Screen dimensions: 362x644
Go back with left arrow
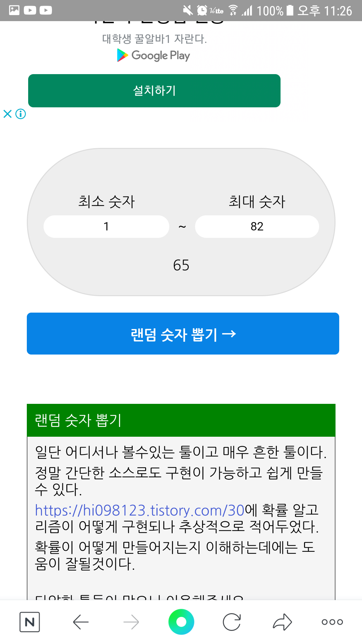point(81,622)
